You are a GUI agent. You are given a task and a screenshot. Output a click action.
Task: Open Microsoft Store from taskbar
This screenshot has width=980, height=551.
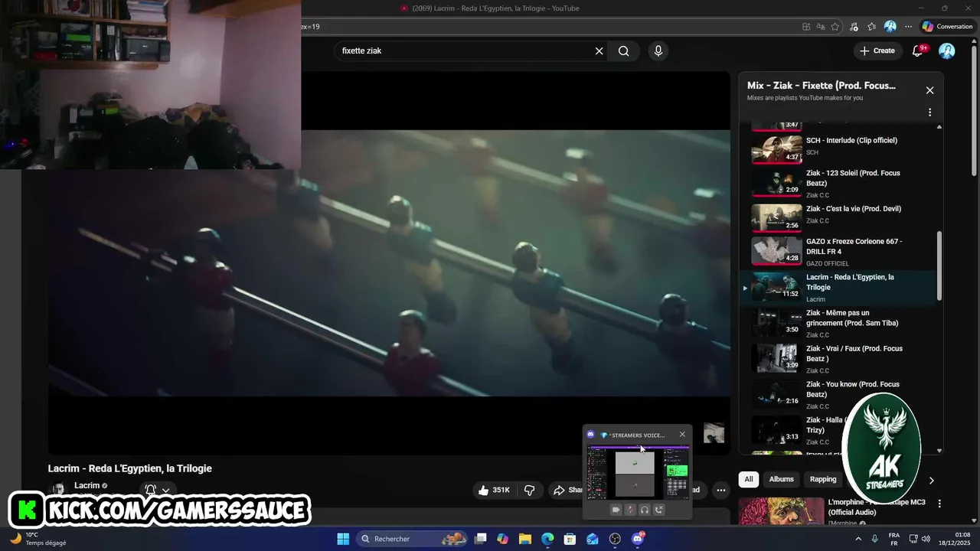(x=570, y=539)
